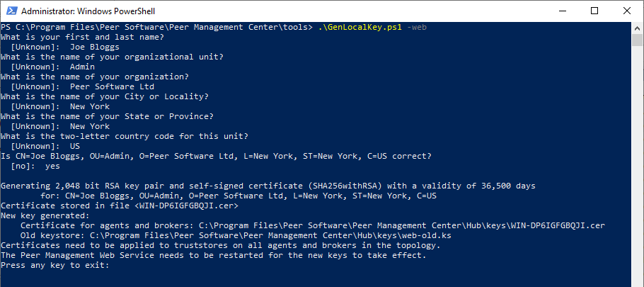
Task: Maximize the PowerShell window
Action: tap(594, 11)
